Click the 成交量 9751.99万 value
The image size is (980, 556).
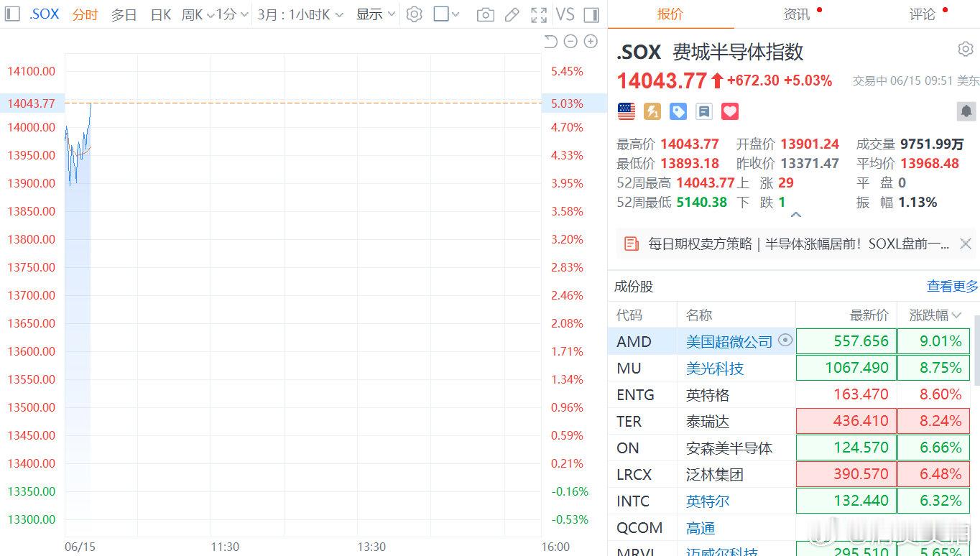point(932,144)
